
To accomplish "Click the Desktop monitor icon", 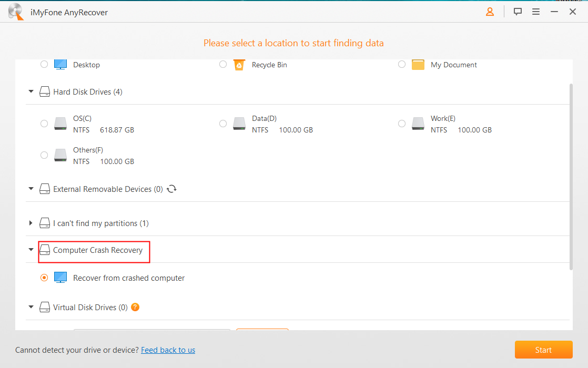I will point(60,65).
